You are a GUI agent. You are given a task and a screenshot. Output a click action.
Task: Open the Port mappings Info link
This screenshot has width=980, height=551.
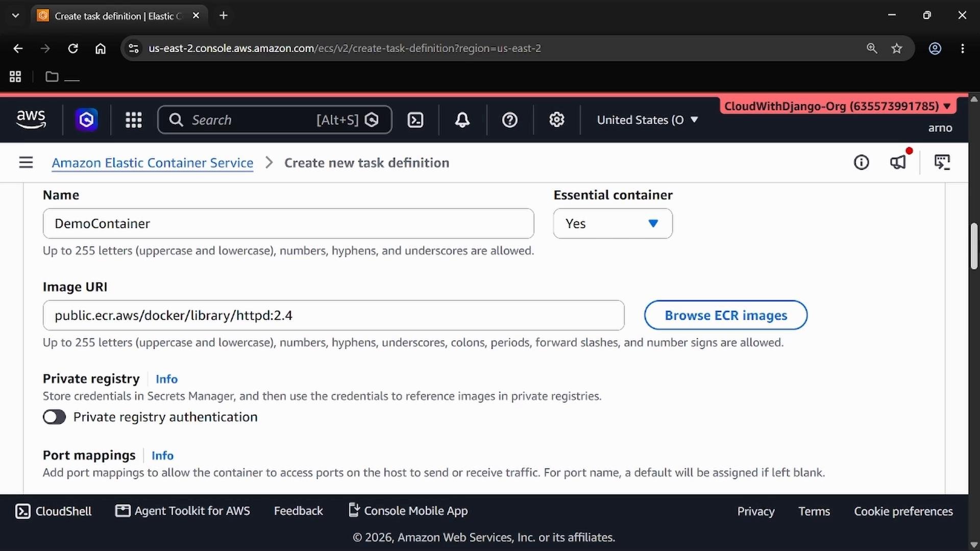coord(162,456)
